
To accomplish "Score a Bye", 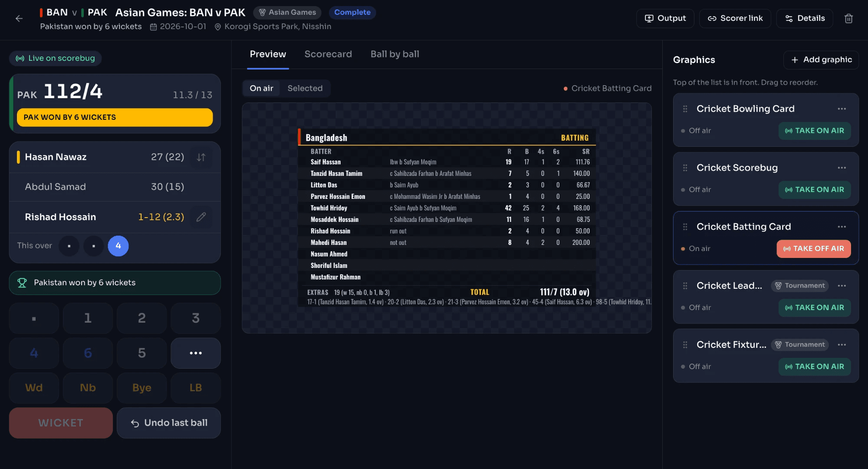I will (x=142, y=388).
